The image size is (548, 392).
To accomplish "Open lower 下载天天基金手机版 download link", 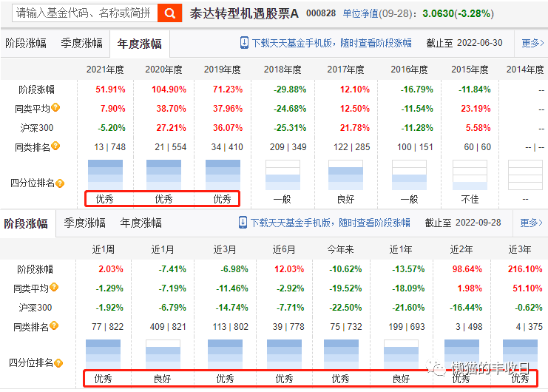I will (331, 223).
